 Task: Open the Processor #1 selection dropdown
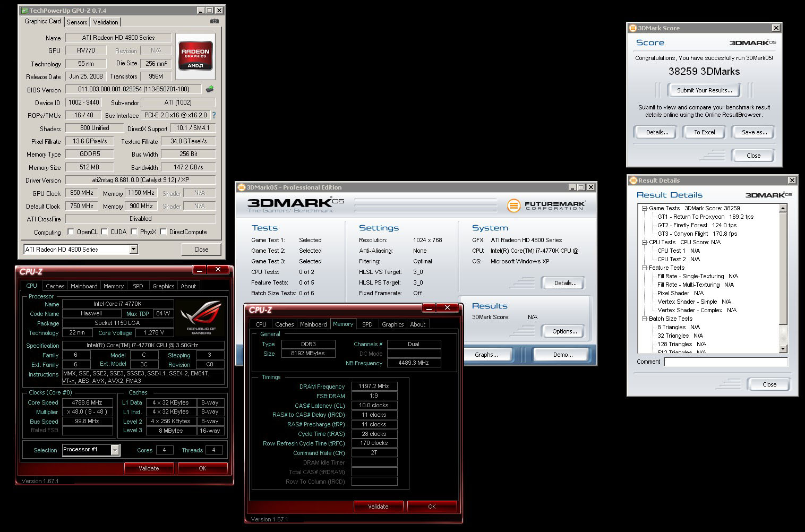[x=115, y=450]
